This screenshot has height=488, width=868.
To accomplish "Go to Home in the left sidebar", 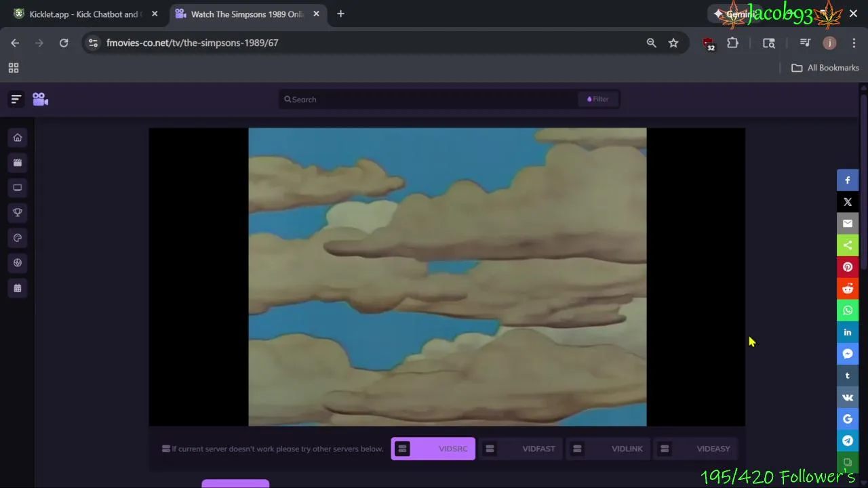I will coord(18,138).
